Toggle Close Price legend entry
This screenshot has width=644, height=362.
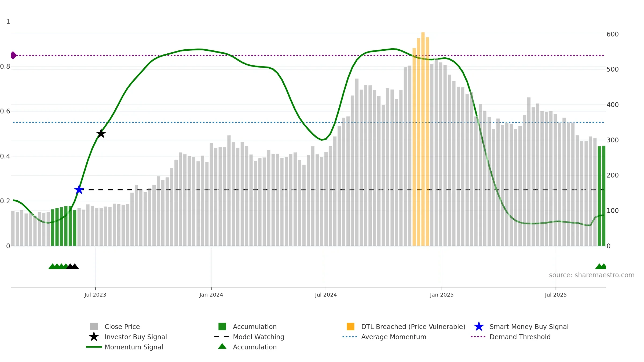(x=122, y=327)
